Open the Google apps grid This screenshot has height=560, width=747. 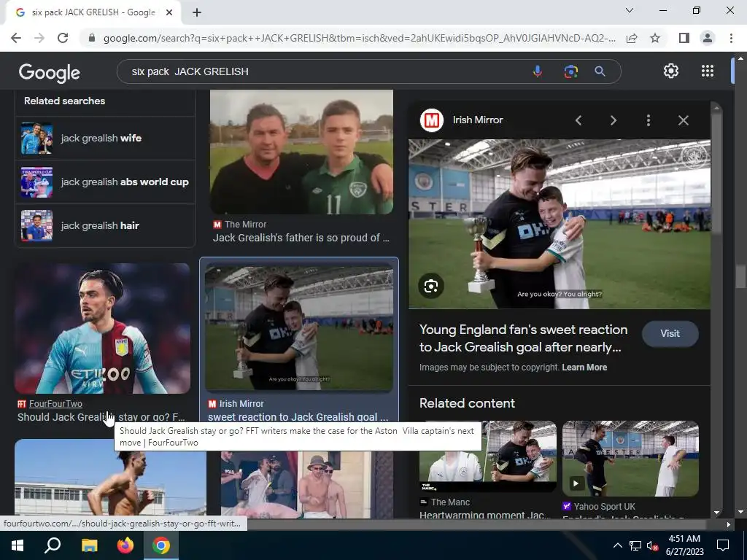pyautogui.click(x=708, y=71)
